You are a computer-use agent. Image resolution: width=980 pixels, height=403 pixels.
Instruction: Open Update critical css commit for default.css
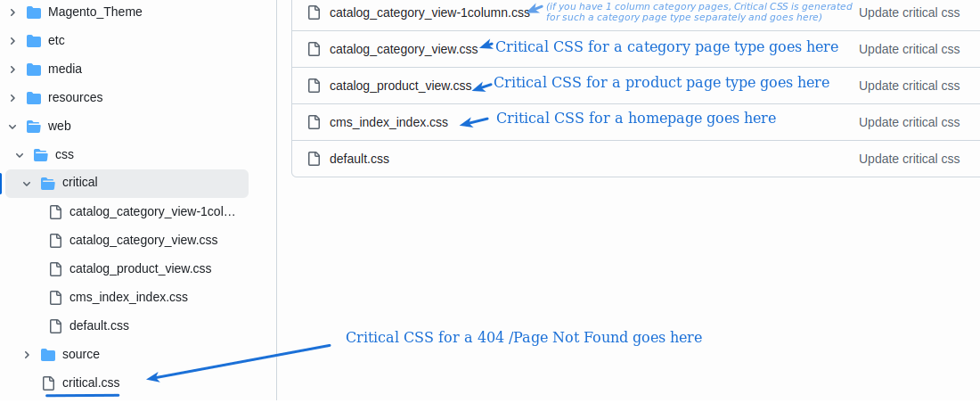click(909, 159)
